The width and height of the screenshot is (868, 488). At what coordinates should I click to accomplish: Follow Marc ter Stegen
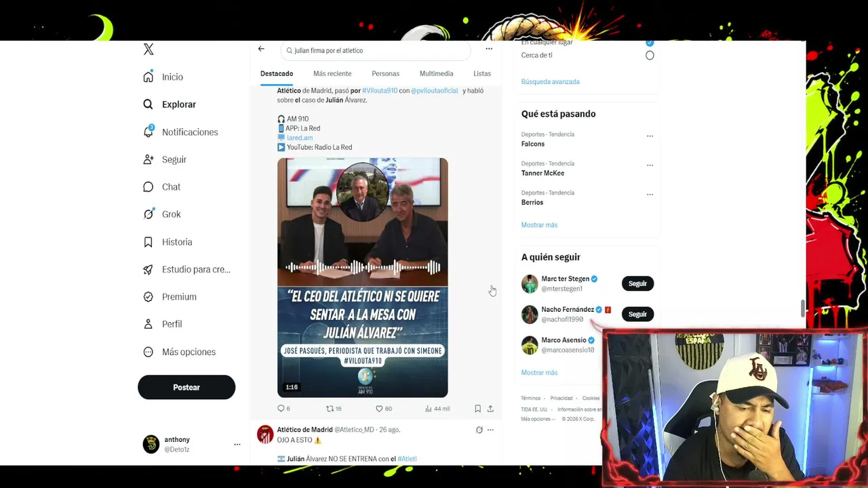click(637, 283)
